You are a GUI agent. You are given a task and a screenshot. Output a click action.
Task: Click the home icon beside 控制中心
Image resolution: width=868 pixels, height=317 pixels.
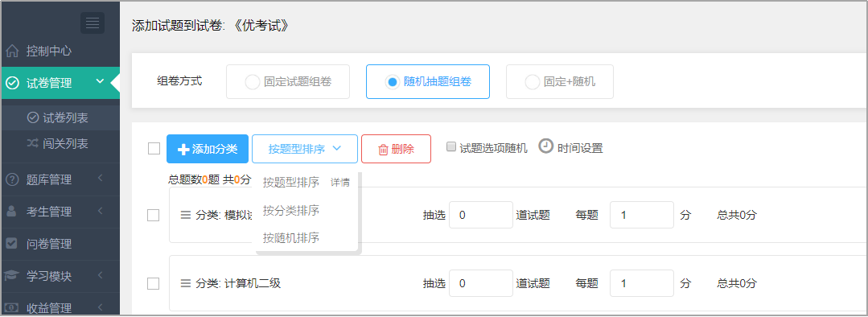(12, 51)
